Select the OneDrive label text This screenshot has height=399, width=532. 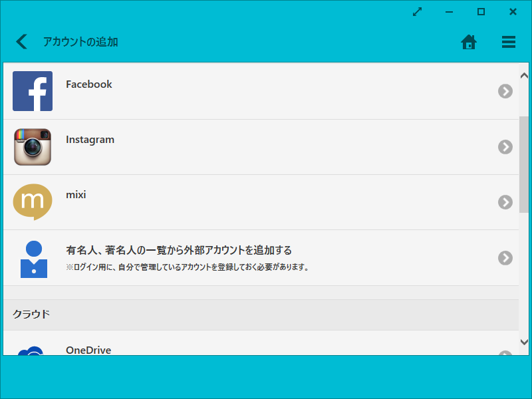[x=88, y=350]
